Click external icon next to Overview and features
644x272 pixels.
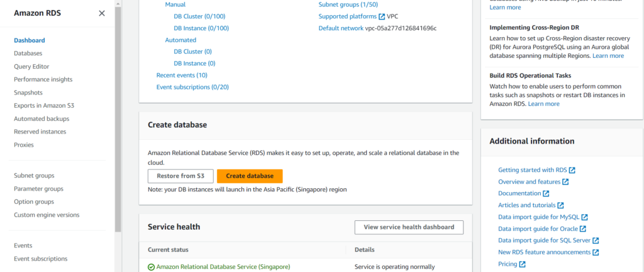565,181
